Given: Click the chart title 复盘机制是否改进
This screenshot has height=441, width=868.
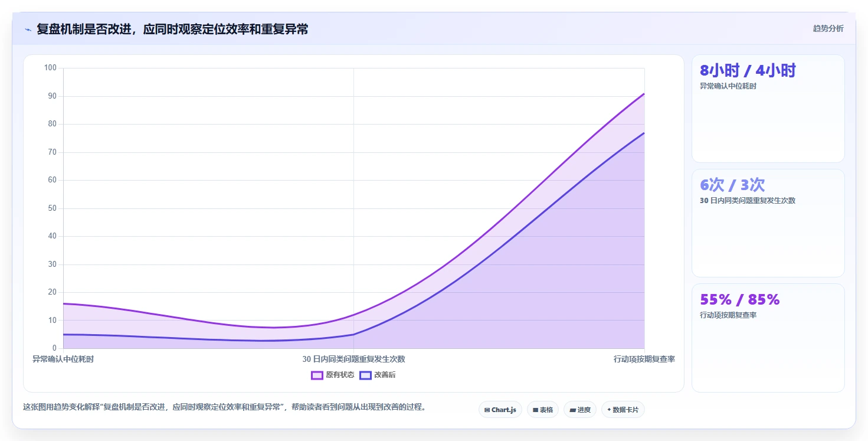Looking at the screenshot, I should pos(172,29).
